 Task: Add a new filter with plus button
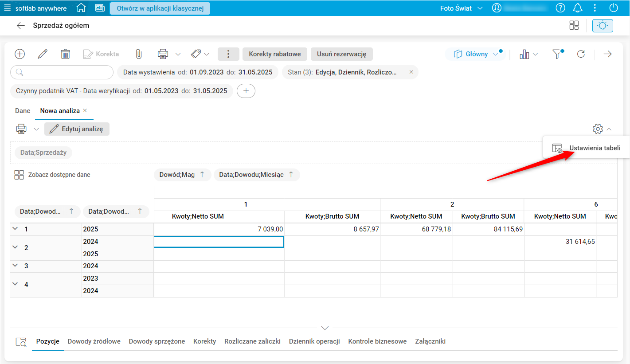coord(246,91)
